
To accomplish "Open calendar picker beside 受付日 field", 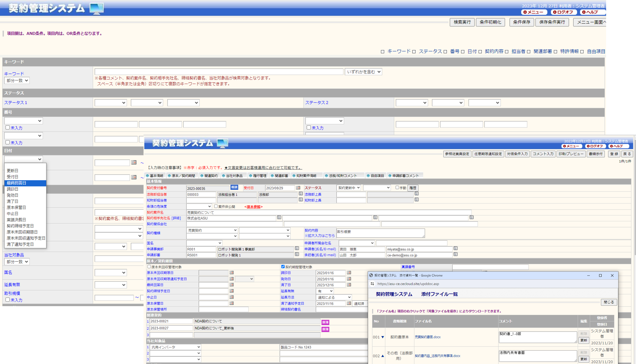I will click(x=298, y=188).
